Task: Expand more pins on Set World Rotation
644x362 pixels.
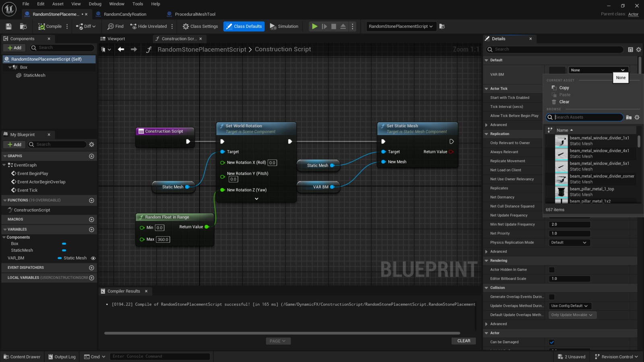Action: pyautogui.click(x=256, y=199)
